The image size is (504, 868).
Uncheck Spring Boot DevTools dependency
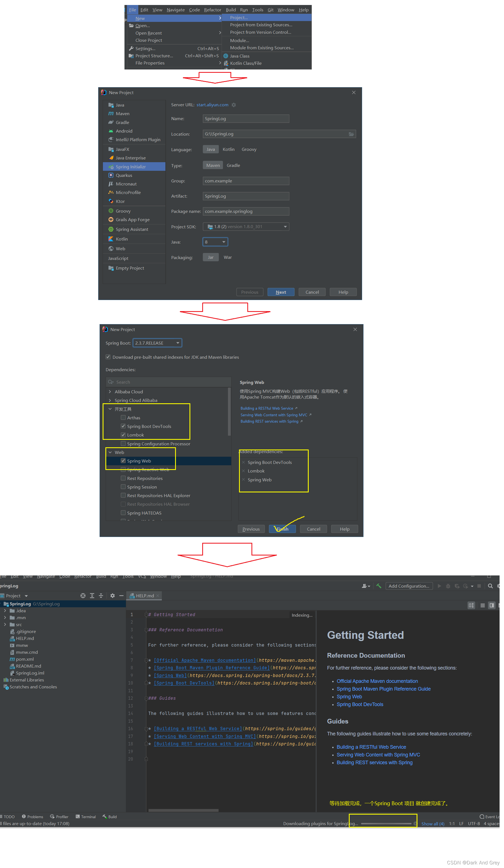[123, 426]
